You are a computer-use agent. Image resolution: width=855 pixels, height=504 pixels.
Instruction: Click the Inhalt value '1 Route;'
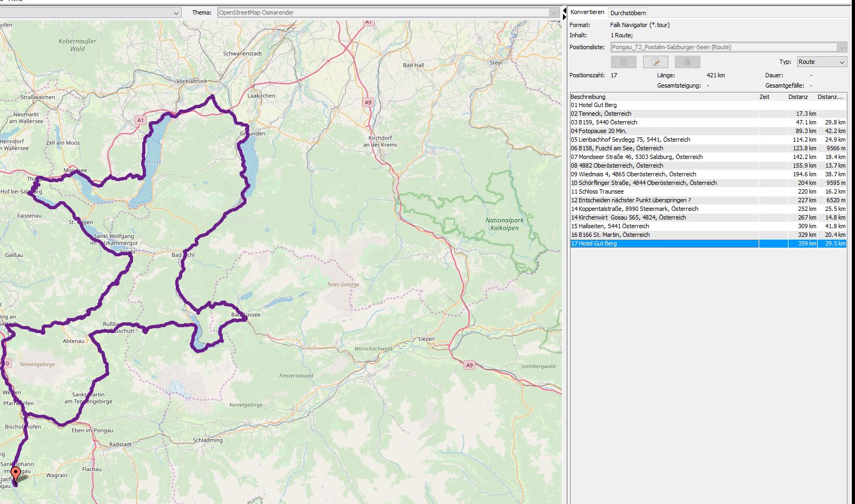point(621,35)
